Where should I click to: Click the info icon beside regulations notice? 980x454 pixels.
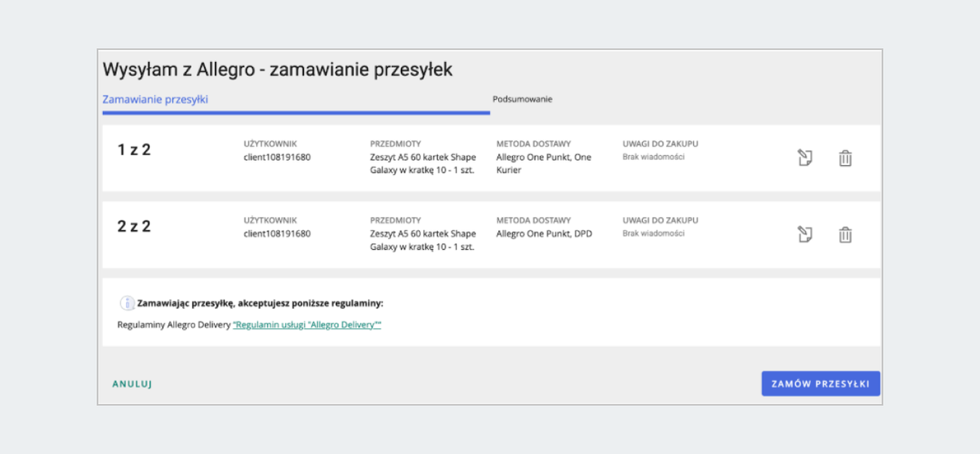click(x=127, y=303)
